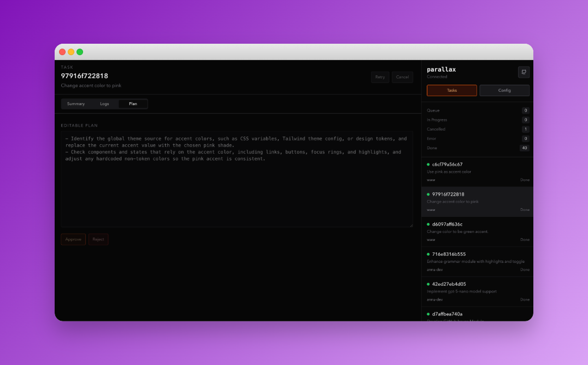Select the Plan tab
Image resolution: width=588 pixels, height=365 pixels.
[133, 104]
